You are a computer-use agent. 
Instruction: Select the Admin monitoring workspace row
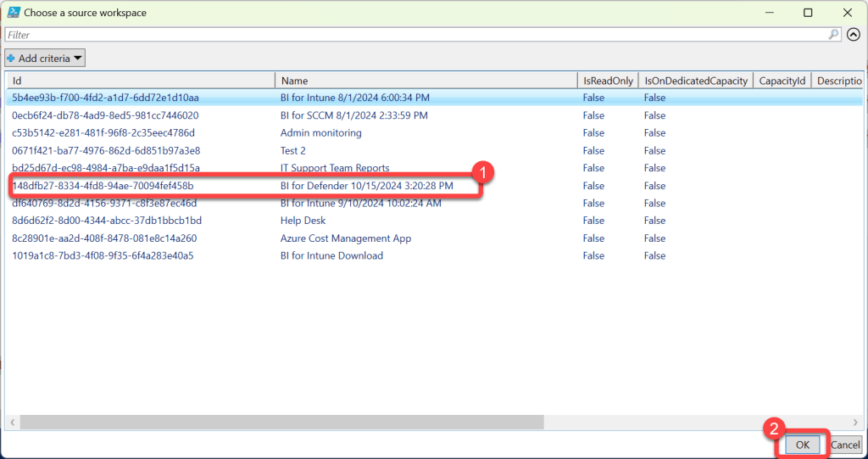[x=321, y=133]
